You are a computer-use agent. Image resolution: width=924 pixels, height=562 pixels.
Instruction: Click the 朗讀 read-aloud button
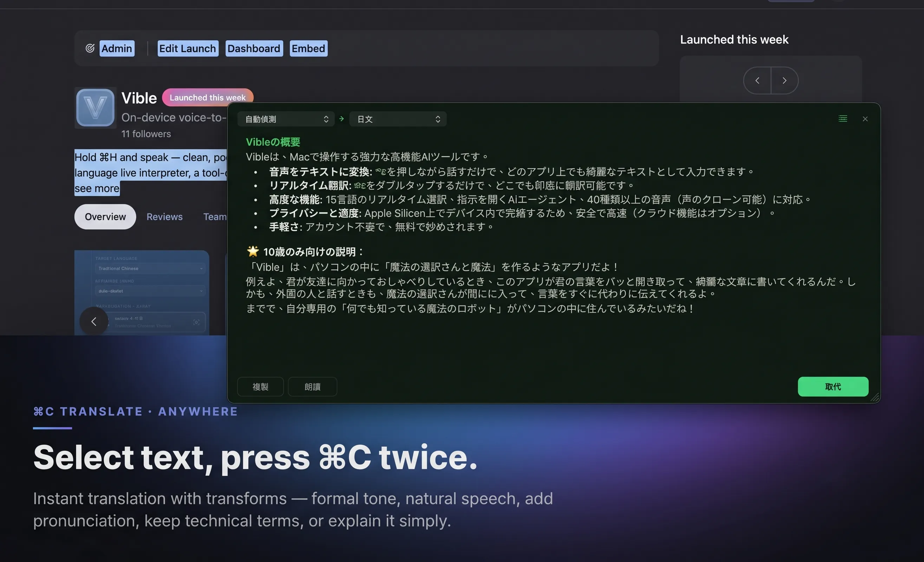312,386
